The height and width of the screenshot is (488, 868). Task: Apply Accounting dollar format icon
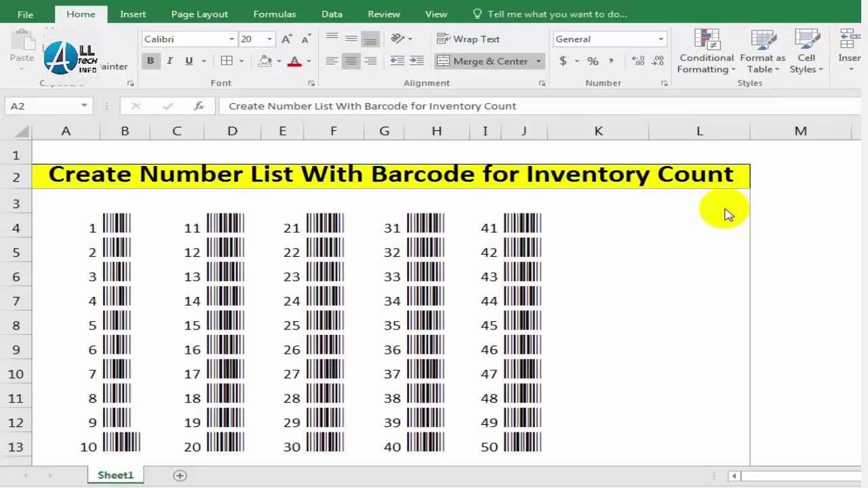coord(563,61)
